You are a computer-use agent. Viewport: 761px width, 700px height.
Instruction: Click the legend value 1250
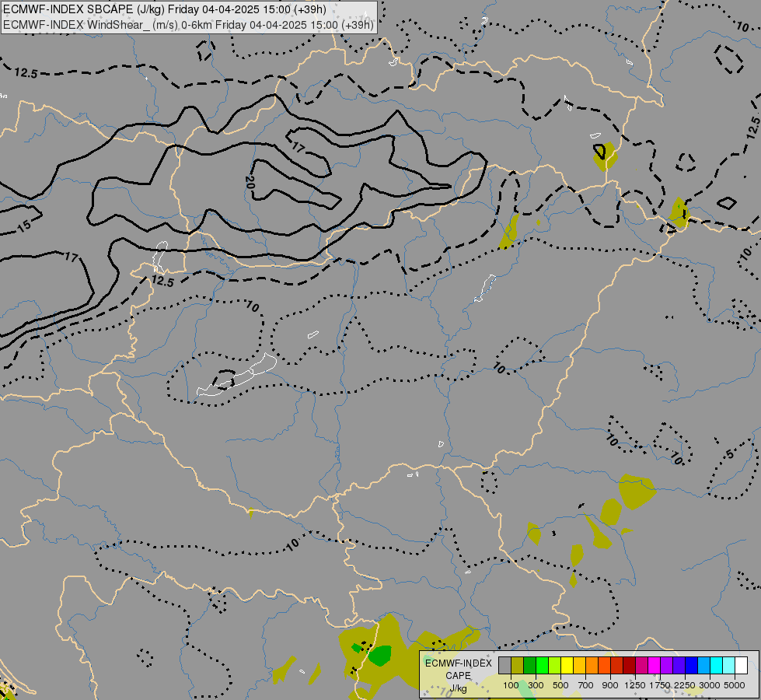pos(635,685)
